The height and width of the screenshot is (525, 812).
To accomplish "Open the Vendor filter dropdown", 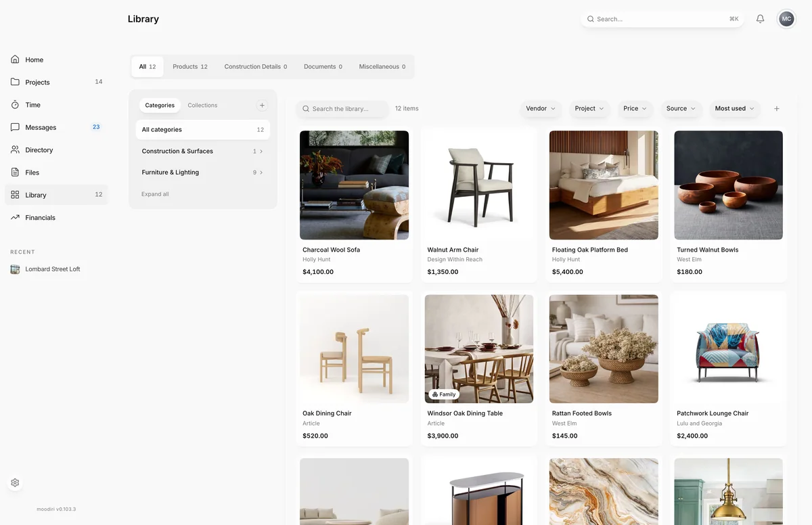I will [541, 108].
